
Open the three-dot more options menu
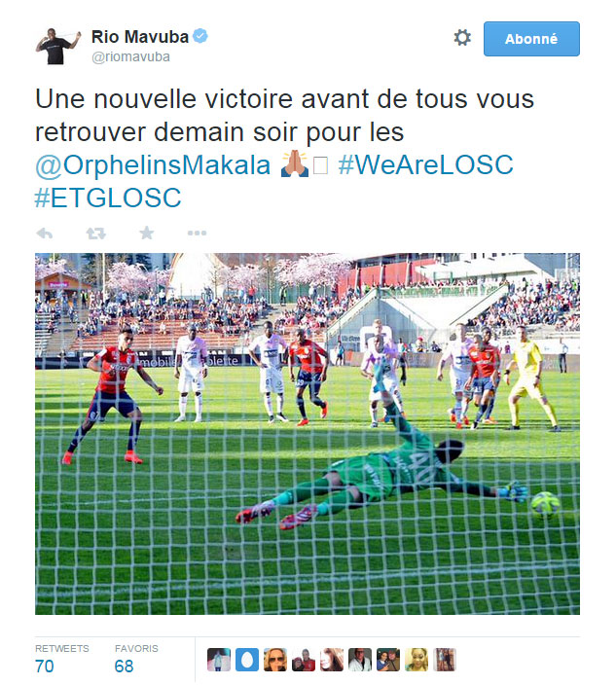[x=197, y=233]
